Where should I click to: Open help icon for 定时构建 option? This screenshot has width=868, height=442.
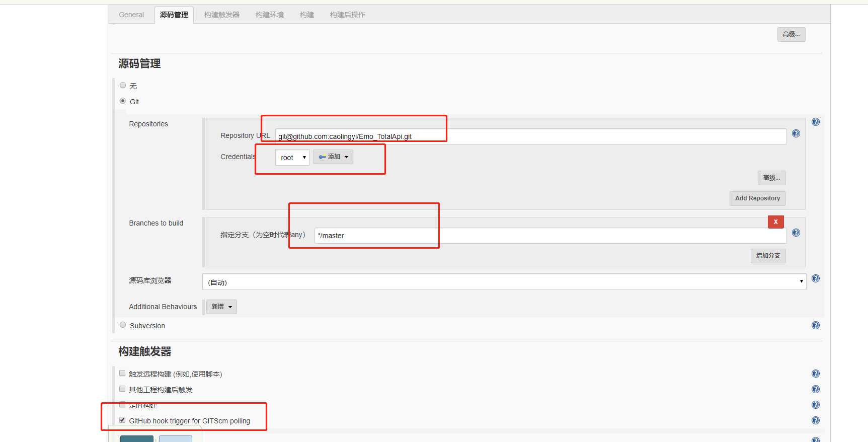coord(816,405)
